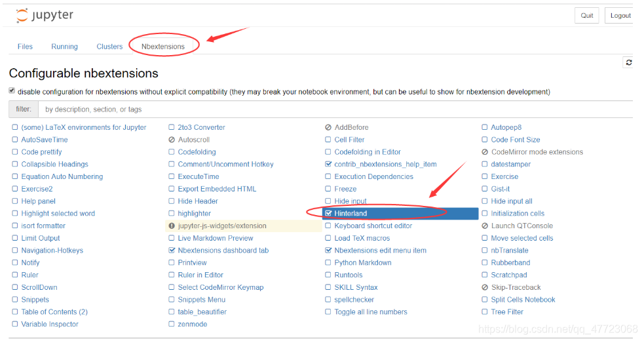Image resolution: width=644 pixels, height=341 pixels.
Task: Select the Select CodeMirror Keymap extension
Action: tap(221, 287)
